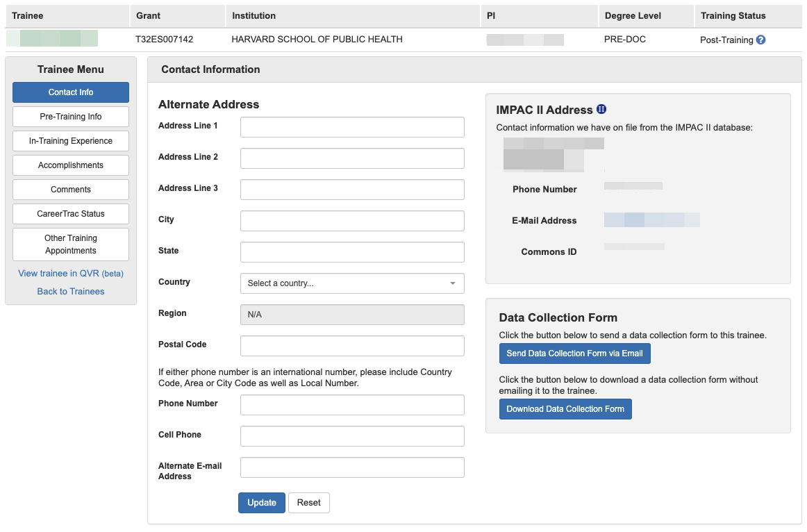Click the Postal Code text box
The image size is (807, 532).
pyautogui.click(x=352, y=346)
